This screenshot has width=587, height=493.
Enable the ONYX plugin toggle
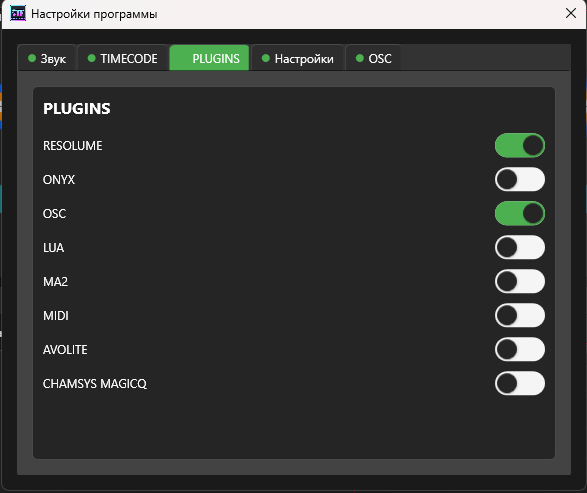click(520, 179)
